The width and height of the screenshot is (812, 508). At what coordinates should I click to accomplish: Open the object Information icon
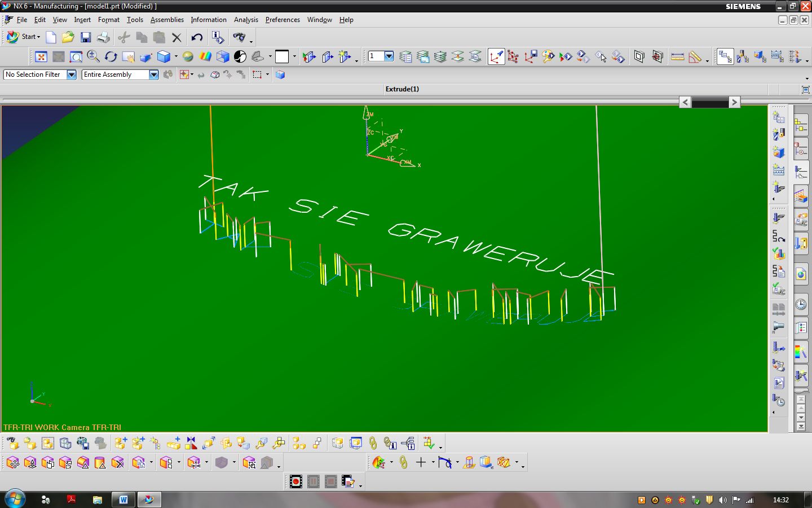coord(218,37)
